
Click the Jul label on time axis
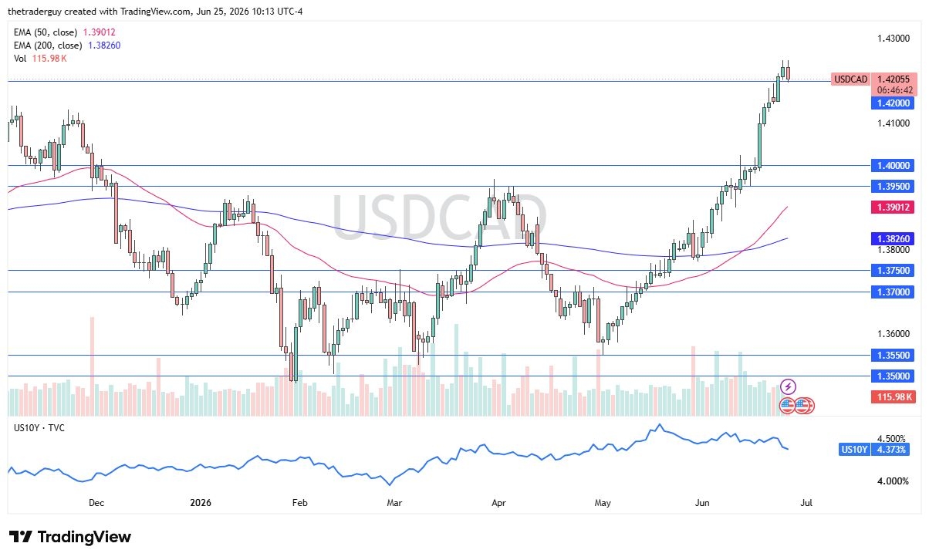coord(806,503)
